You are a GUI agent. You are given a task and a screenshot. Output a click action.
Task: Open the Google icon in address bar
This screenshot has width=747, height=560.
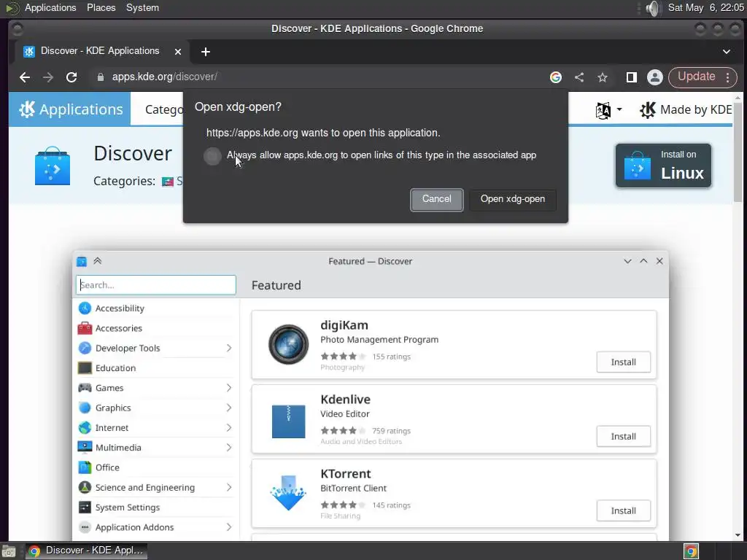555,77
